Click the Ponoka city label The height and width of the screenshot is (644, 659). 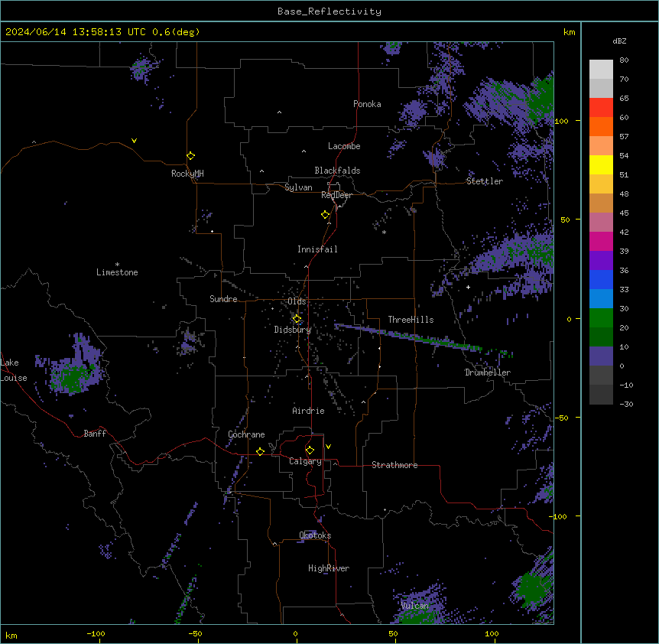click(367, 104)
